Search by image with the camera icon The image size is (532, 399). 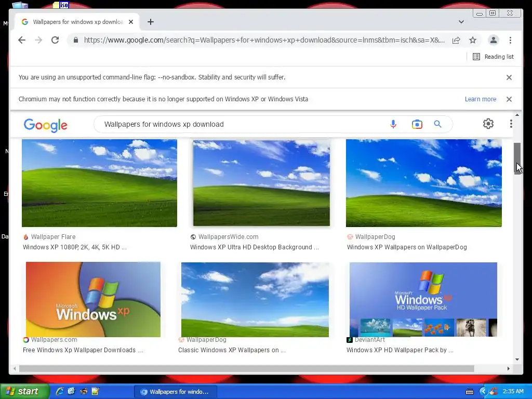[x=417, y=124]
